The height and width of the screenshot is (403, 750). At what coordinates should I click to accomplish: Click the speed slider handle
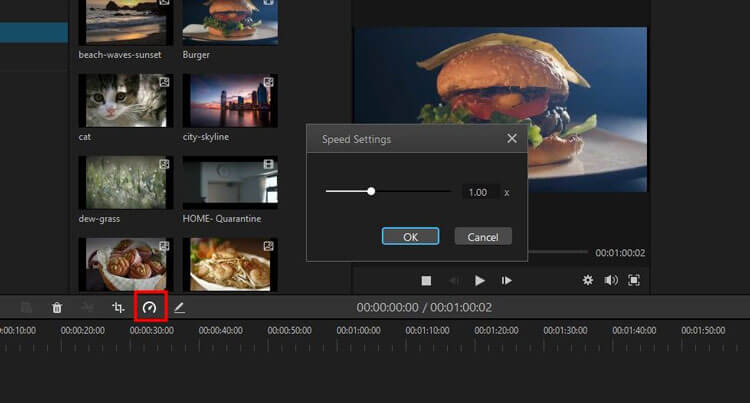371,191
